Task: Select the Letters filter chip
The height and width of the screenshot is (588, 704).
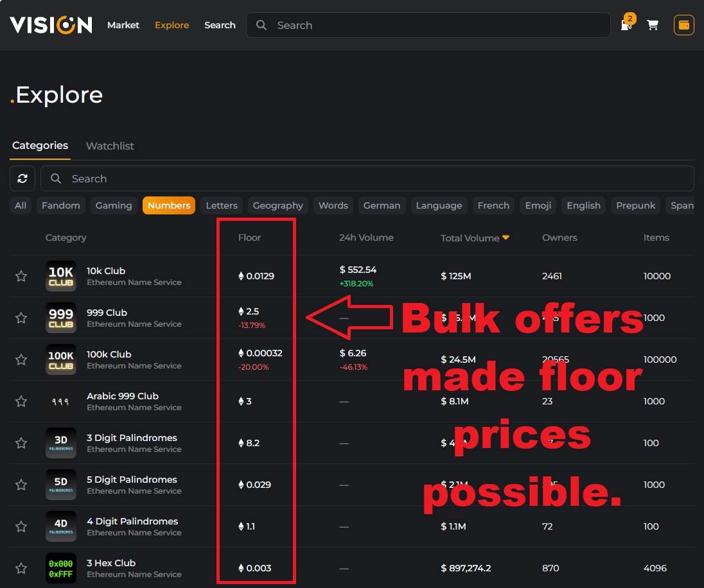Action: [x=222, y=205]
